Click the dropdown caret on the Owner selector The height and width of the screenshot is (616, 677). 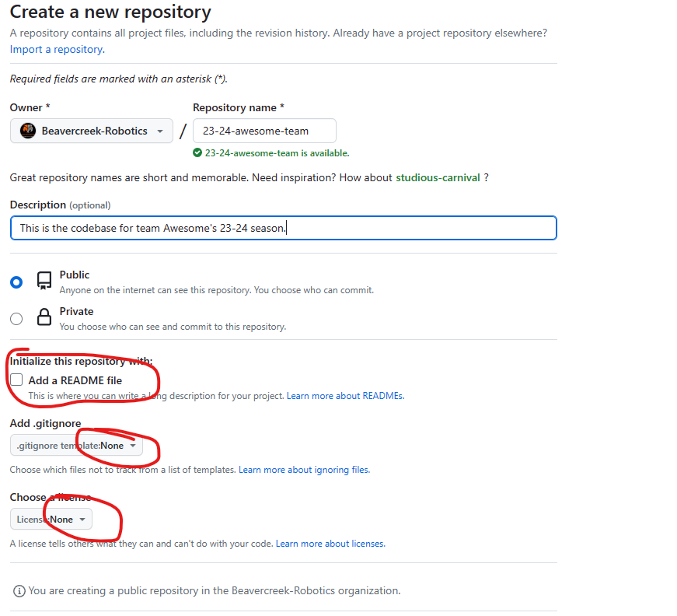point(160,131)
